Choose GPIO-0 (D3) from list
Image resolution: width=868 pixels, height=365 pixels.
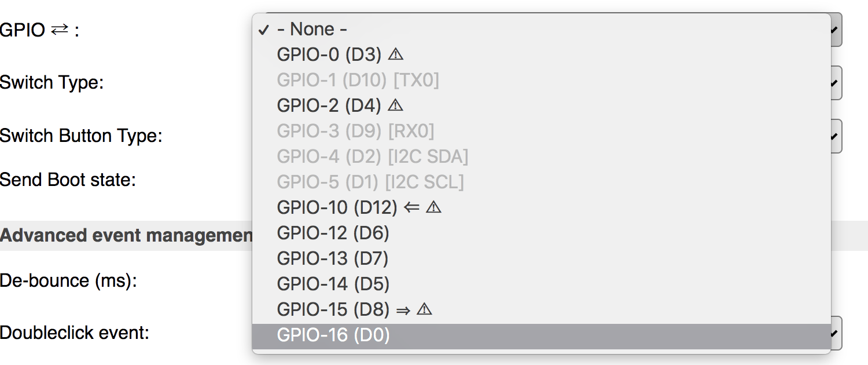point(542,54)
